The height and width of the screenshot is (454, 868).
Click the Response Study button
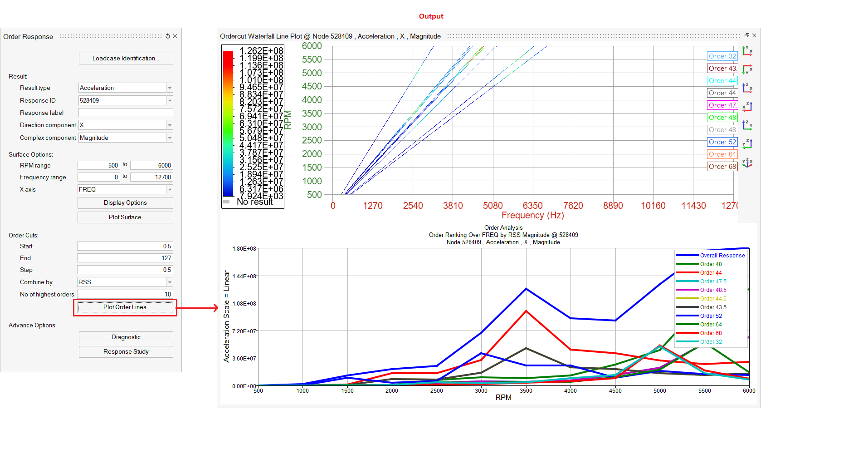tap(126, 352)
